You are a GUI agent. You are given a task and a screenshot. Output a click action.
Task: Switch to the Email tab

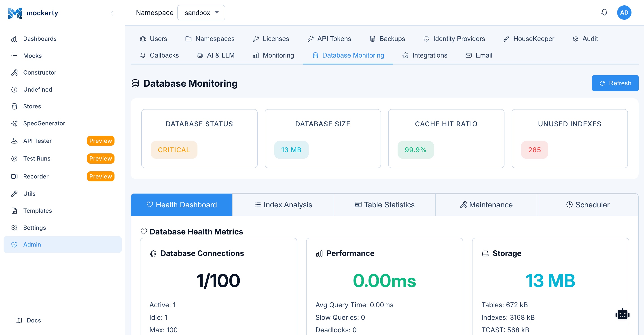479,55
